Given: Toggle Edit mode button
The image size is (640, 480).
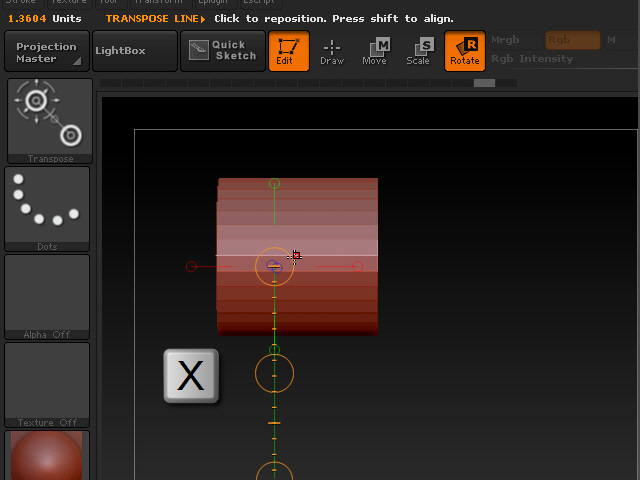Looking at the screenshot, I should [x=289, y=51].
